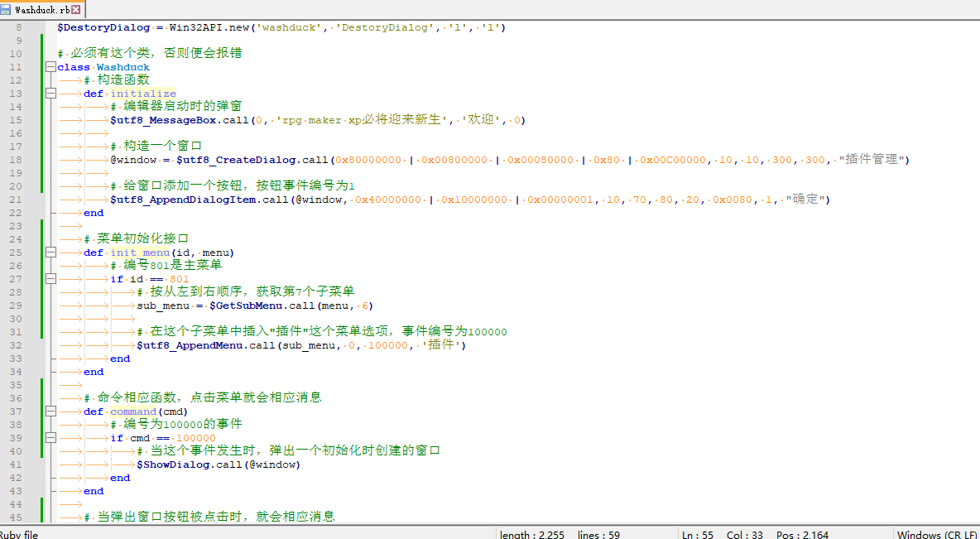Click the blue disk icon on the Washduck.rb tab
The image size is (980, 539).
click(x=6, y=9)
